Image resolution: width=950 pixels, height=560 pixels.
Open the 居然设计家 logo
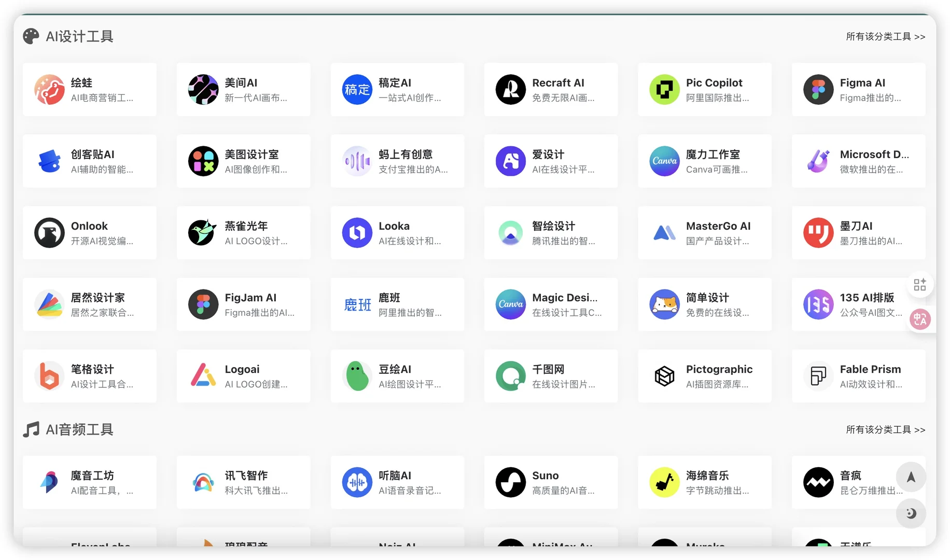coord(49,304)
